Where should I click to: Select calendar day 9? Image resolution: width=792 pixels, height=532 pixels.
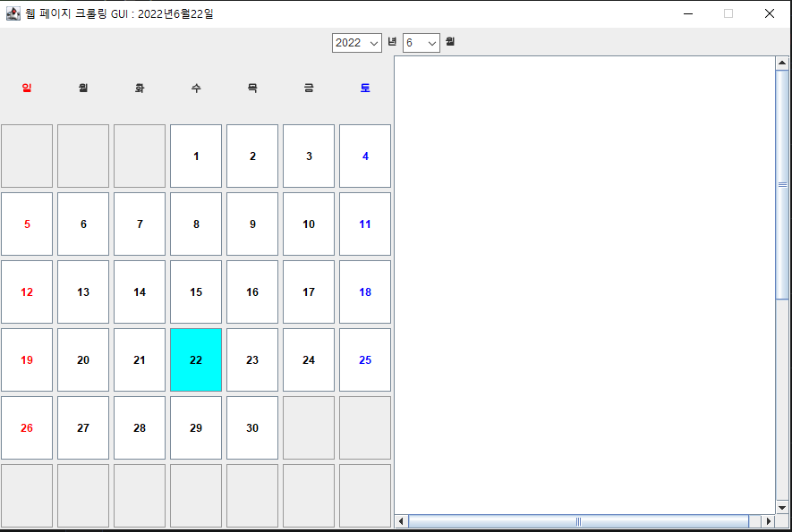click(252, 224)
